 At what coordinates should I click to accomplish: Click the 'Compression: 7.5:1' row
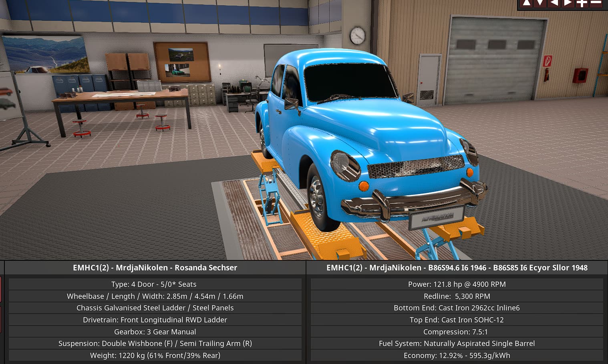click(x=457, y=332)
